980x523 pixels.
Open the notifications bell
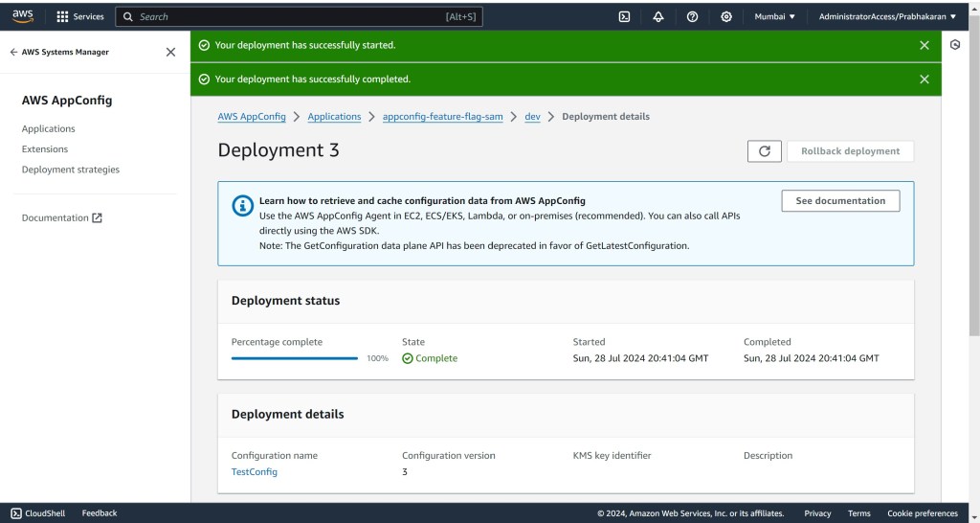pos(658,16)
